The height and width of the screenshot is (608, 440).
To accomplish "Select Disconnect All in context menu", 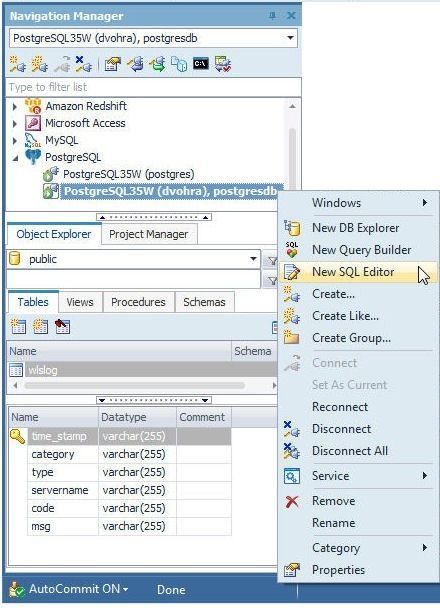I will click(350, 451).
